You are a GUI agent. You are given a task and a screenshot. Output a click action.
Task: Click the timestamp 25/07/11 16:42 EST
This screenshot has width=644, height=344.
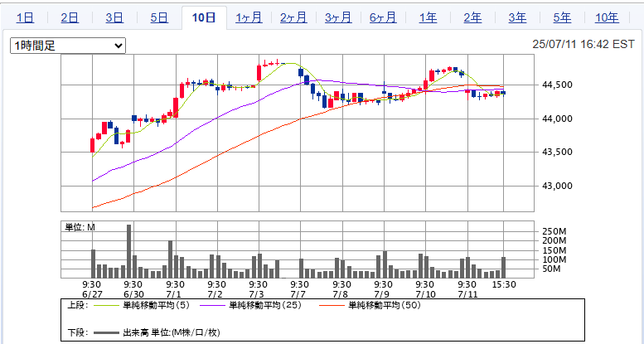pyautogui.click(x=583, y=45)
